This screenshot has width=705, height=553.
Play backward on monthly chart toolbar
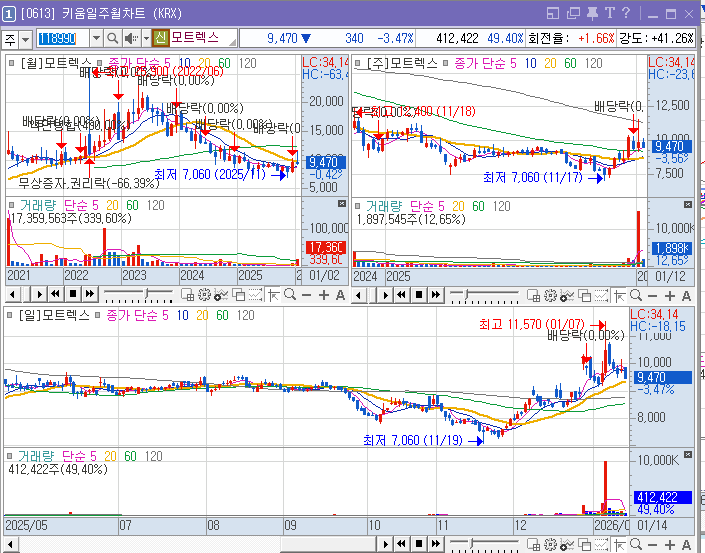pyautogui.click(x=12, y=295)
